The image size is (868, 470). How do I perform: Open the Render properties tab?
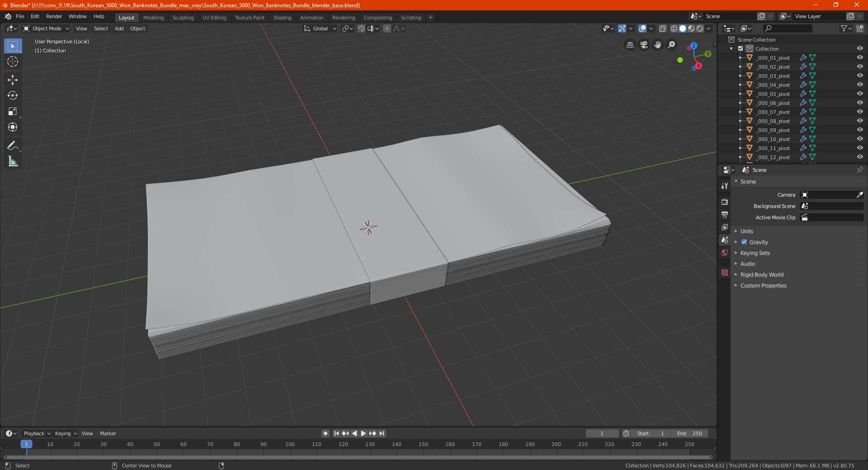pos(725,202)
